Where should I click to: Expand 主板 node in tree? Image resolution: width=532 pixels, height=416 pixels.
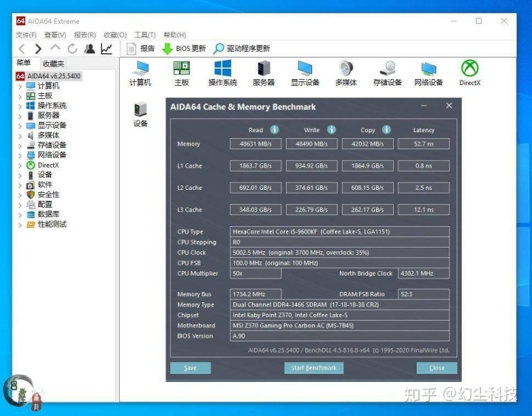tap(20, 96)
